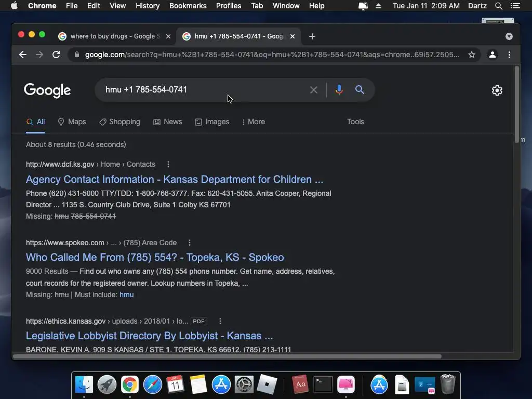Open the History menu
532x399 pixels.
148,6
